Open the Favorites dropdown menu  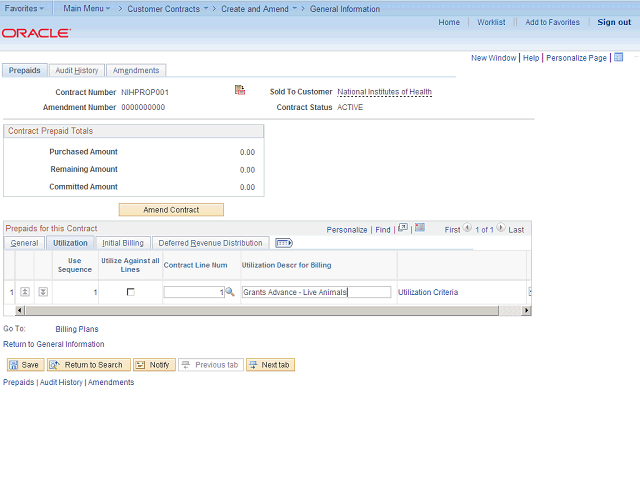(24, 8)
